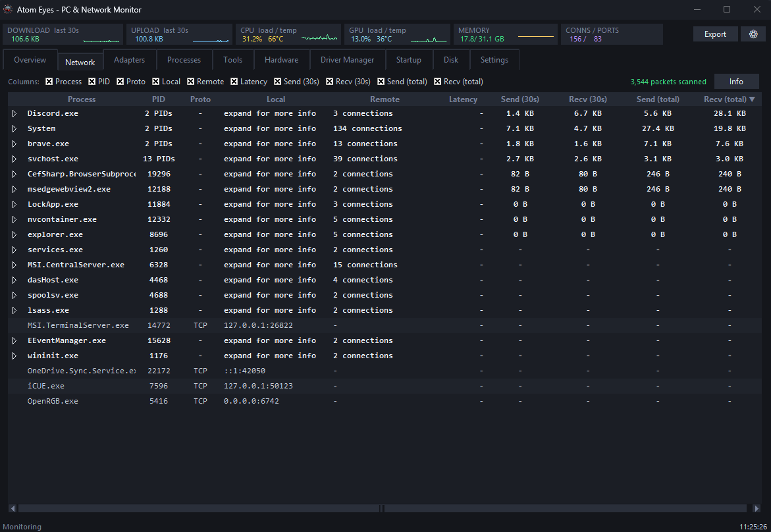Toggle the PID column checkbox
Viewport: 771px width, 532px height.
point(92,82)
